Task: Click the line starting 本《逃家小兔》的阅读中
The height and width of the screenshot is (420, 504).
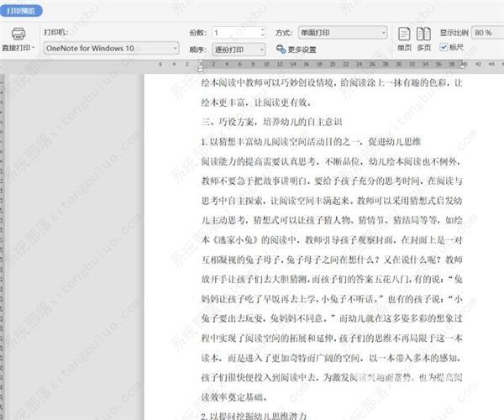Action: tap(332, 239)
